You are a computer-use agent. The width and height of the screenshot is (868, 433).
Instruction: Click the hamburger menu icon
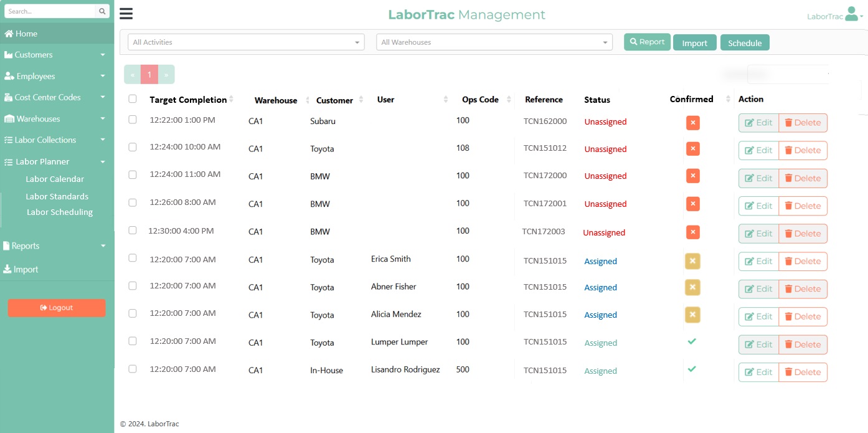click(126, 14)
